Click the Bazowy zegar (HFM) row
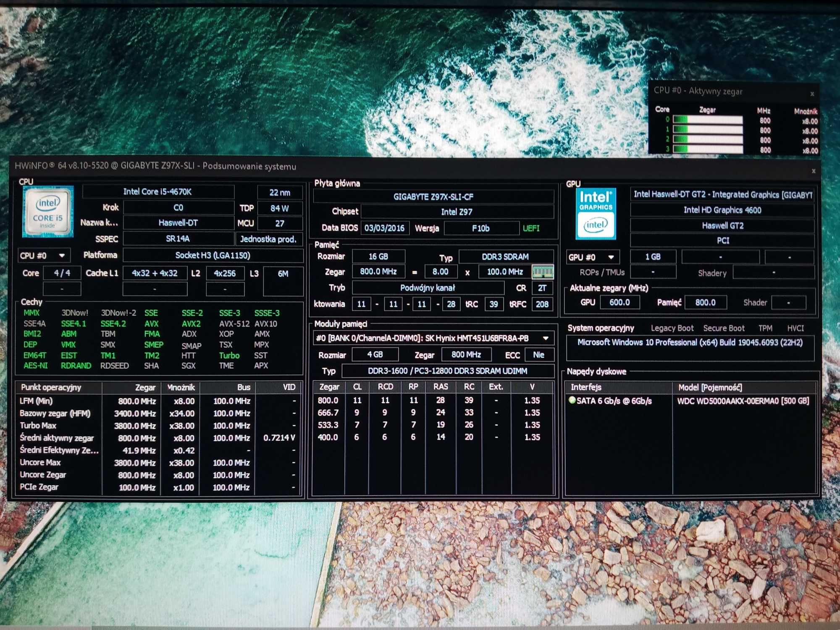840x630 pixels. [159, 413]
